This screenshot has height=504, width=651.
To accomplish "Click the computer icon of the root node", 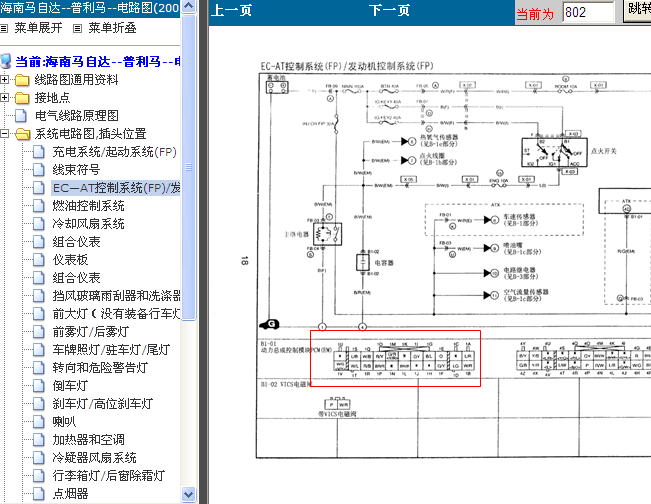I will [6, 61].
